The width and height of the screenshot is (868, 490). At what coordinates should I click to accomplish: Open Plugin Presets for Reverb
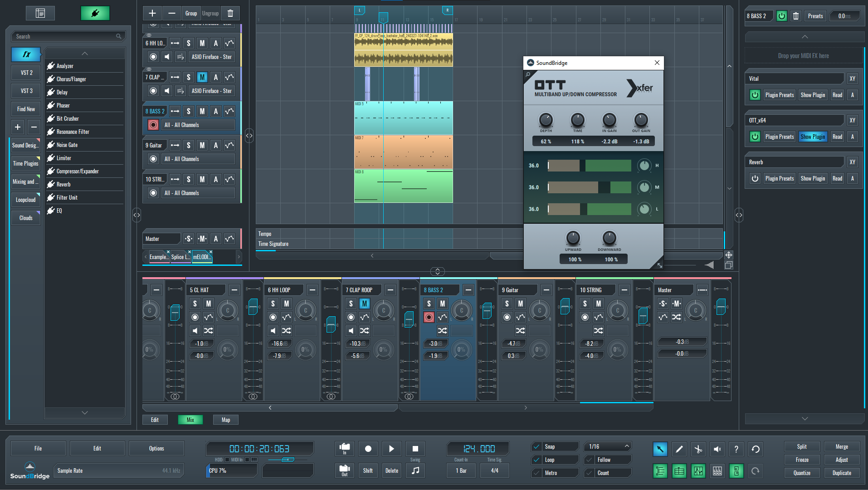coord(780,178)
